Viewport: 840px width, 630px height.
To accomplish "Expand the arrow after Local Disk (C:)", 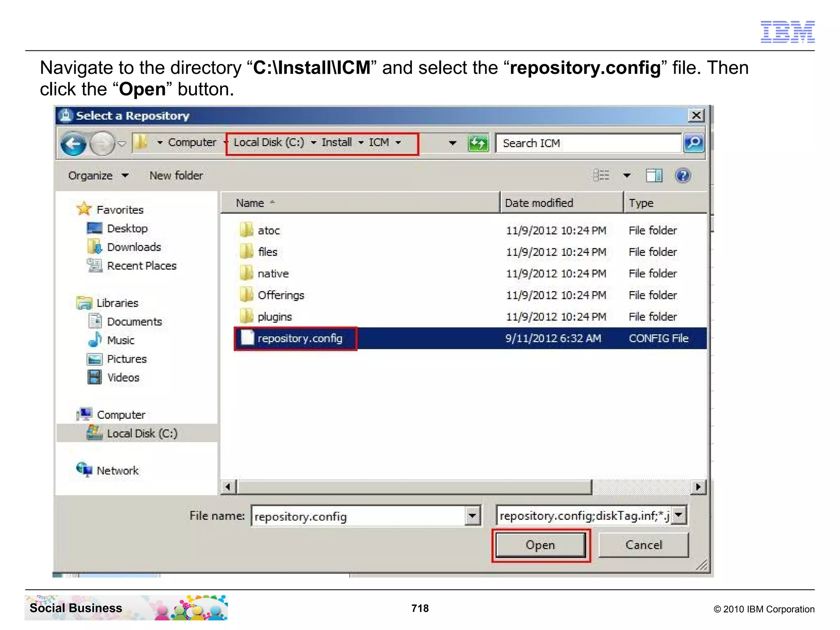I will pos(313,143).
